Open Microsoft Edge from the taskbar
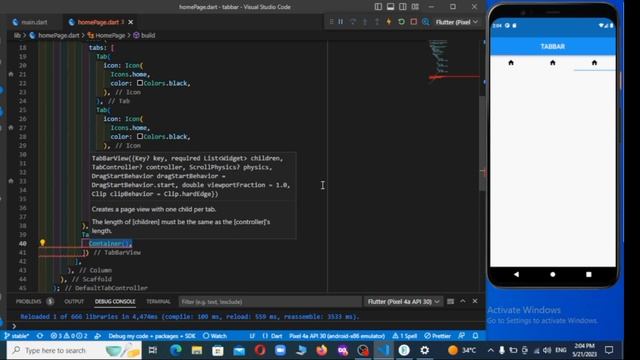640x360 pixels. click(176, 350)
